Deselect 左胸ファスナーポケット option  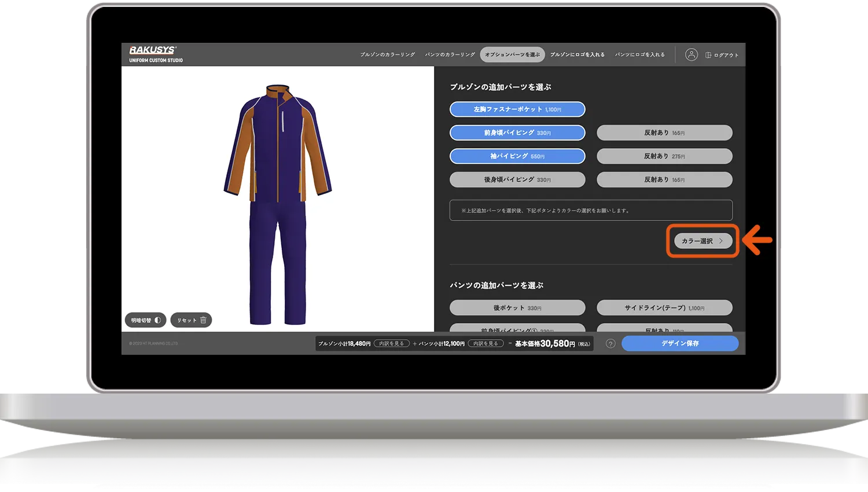517,109
